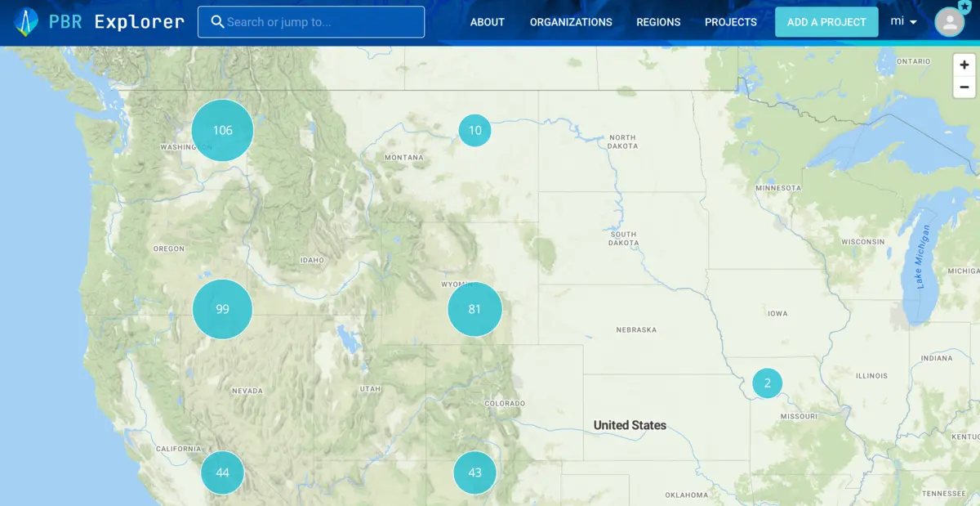Open the Regions menu
Viewport: 980px width, 506px height.
(658, 22)
